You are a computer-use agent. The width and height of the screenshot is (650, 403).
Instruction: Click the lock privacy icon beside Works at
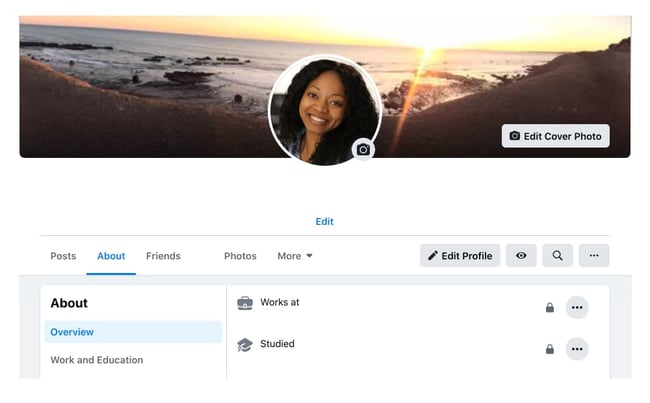(550, 307)
